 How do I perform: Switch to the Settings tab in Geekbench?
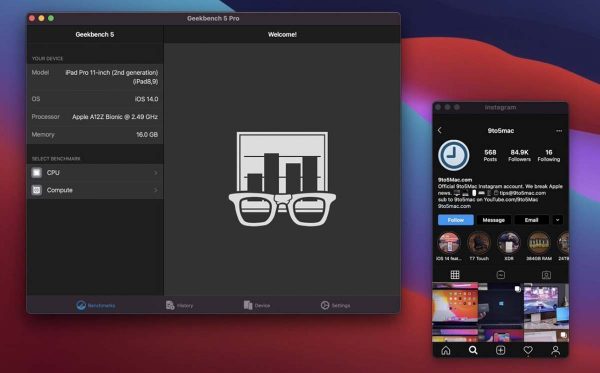335,305
